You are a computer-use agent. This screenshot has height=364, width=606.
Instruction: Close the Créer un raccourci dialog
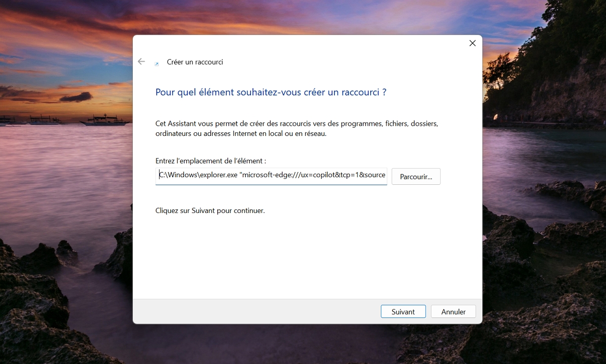pyautogui.click(x=472, y=43)
